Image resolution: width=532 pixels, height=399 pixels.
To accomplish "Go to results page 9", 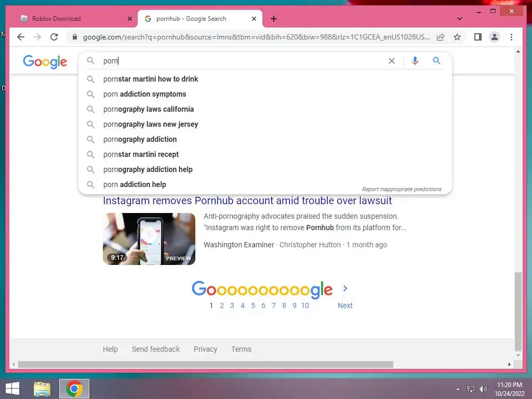I will (x=294, y=305).
